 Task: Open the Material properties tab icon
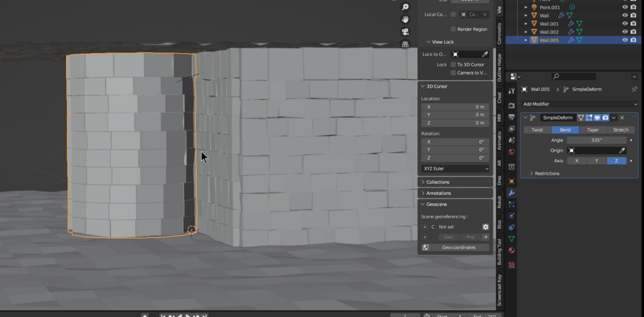pos(511,250)
